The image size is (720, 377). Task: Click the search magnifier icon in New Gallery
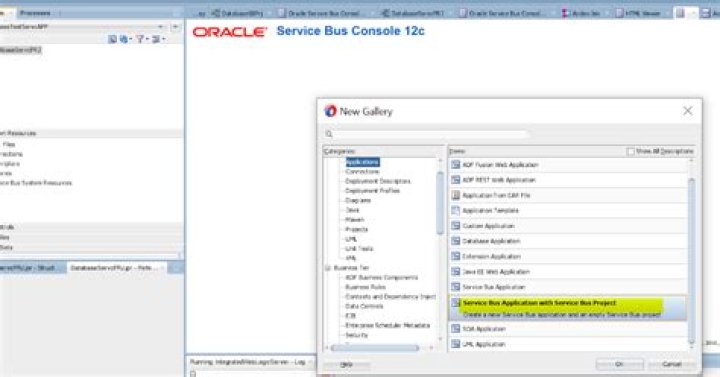[x=329, y=134]
